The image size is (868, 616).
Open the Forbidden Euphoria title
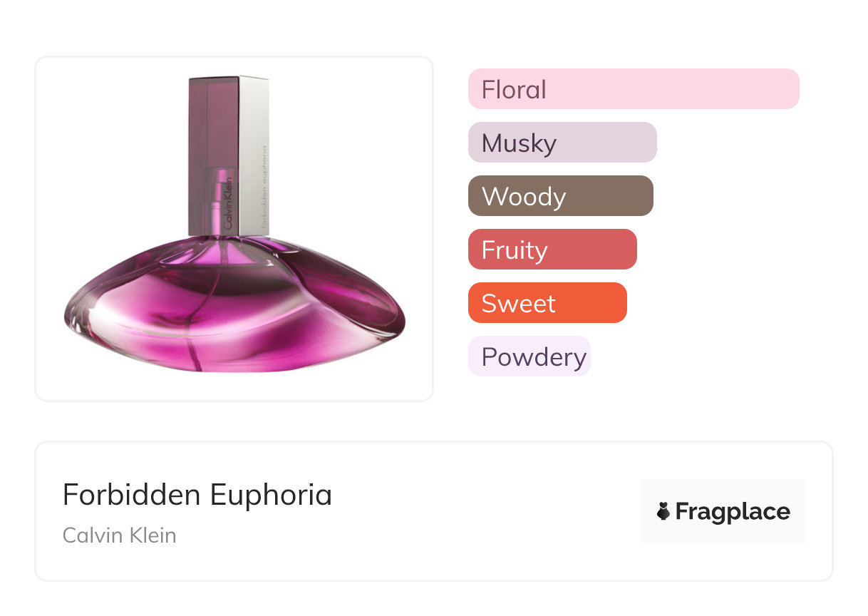pos(197,495)
